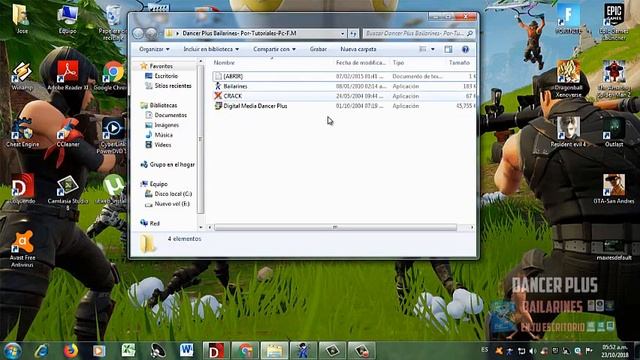Sort by the Nombre column header
640x360 pixels.
pos(224,63)
